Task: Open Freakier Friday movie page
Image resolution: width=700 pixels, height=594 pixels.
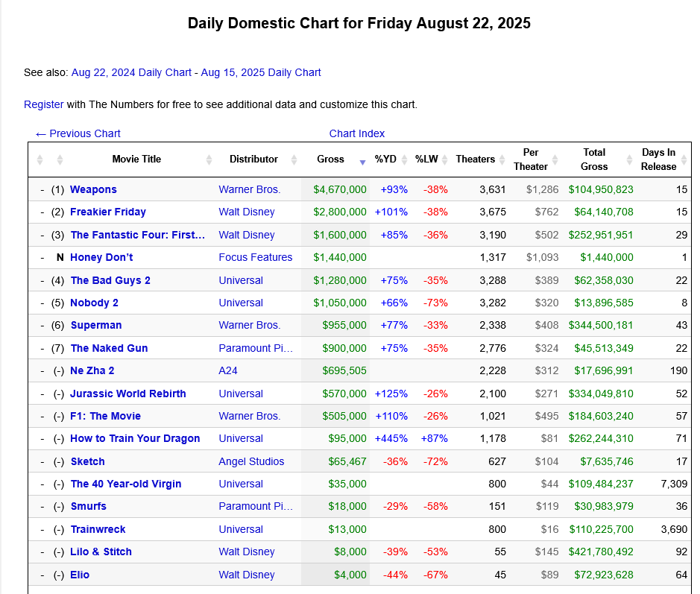Action: [x=108, y=212]
